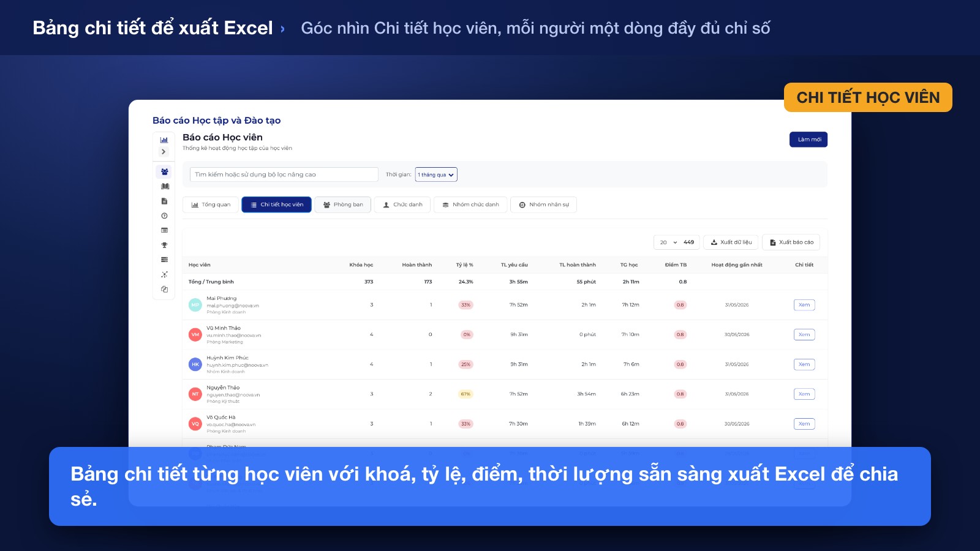Click the Tỷ lệ % column header

(465, 265)
